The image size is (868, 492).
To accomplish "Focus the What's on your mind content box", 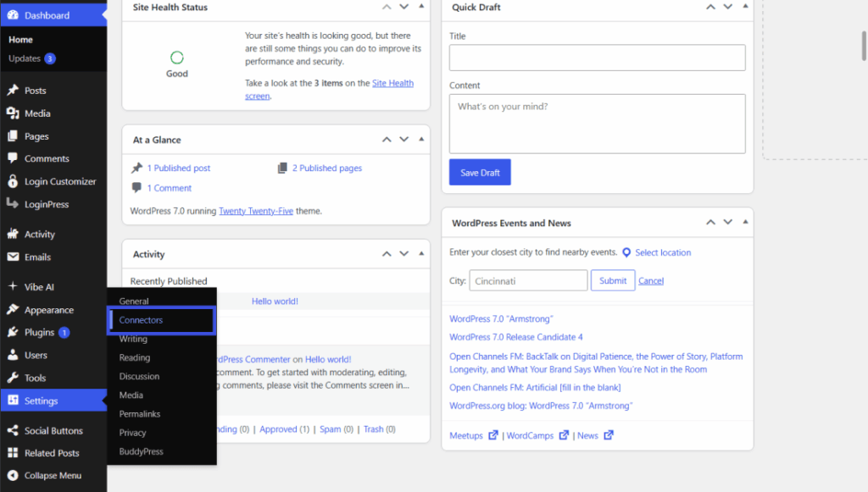I will 598,124.
